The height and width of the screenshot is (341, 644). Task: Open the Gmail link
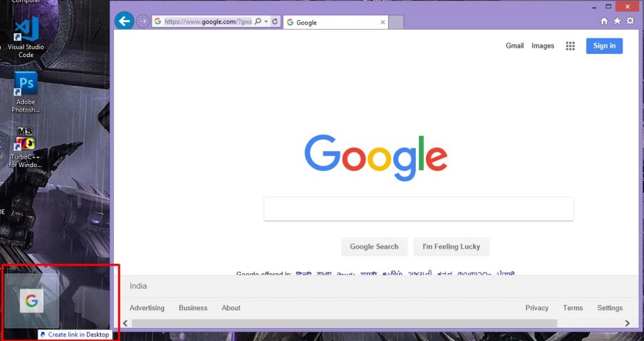(514, 46)
